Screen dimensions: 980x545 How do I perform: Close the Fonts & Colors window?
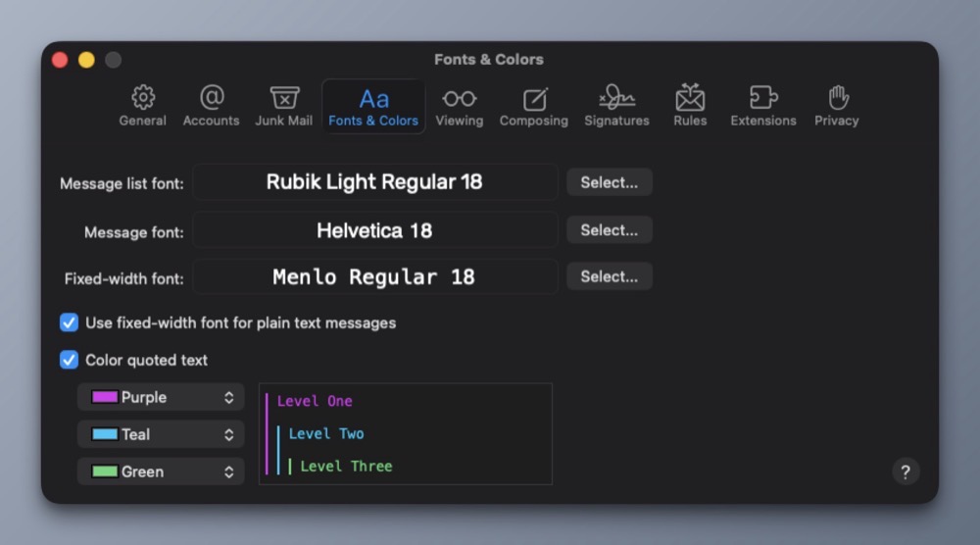tap(60, 60)
